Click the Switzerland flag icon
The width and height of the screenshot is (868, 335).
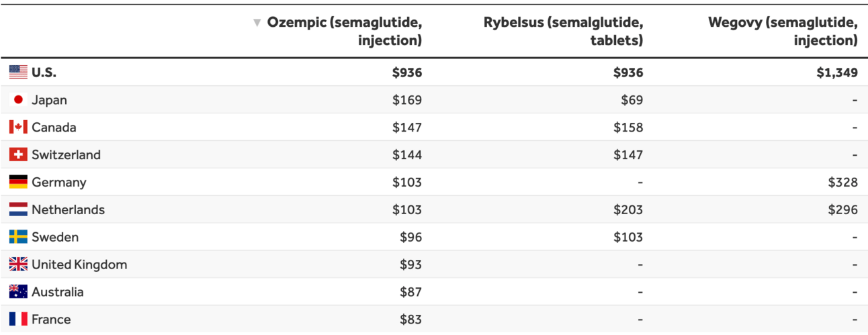coord(18,155)
